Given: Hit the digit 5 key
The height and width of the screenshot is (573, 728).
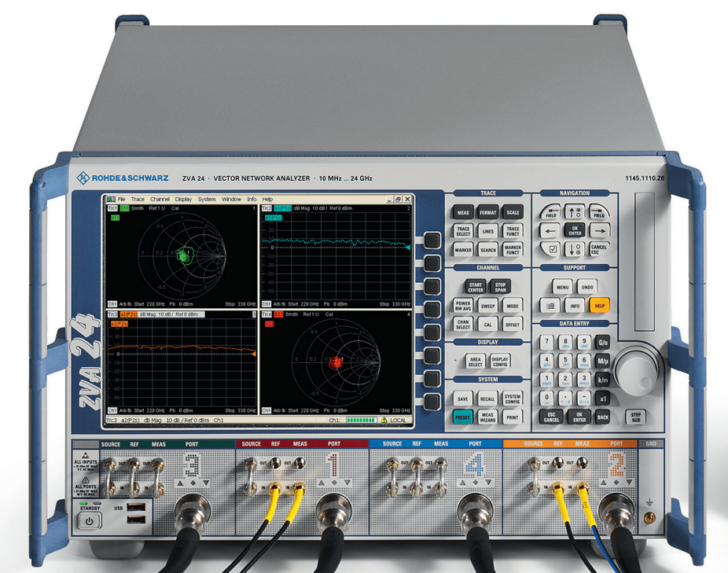Looking at the screenshot, I should point(565,361).
